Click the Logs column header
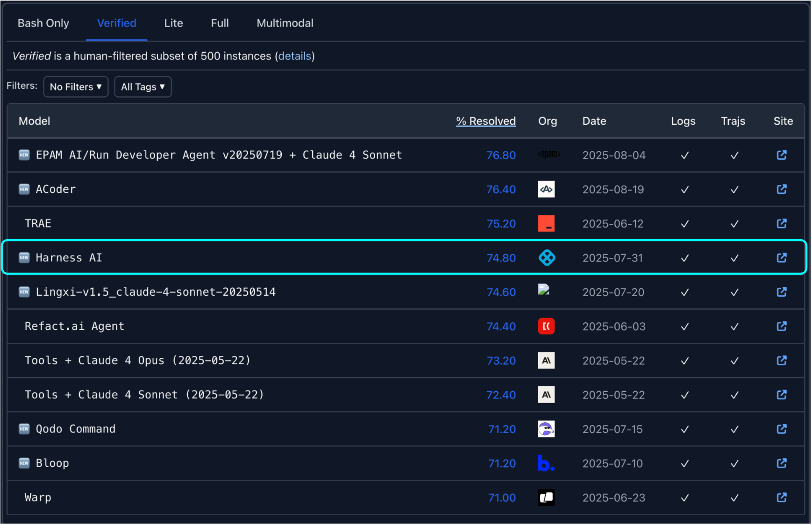812x525 pixels. tap(684, 121)
